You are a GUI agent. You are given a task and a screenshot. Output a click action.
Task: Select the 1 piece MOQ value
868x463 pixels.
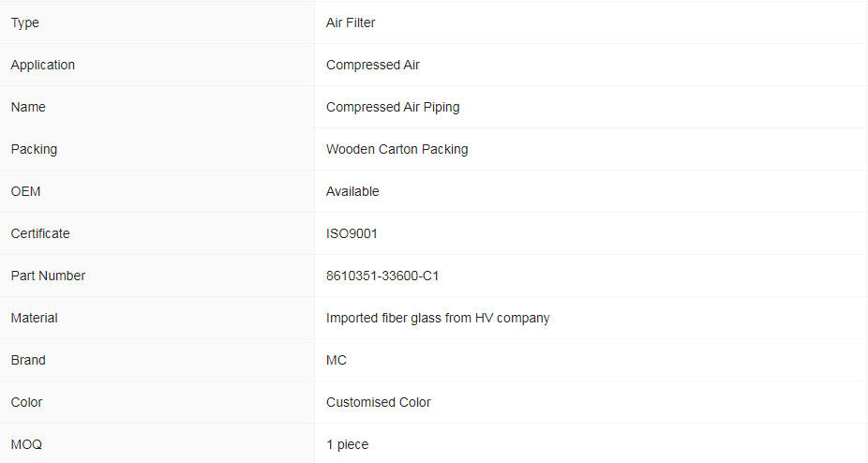coord(347,444)
